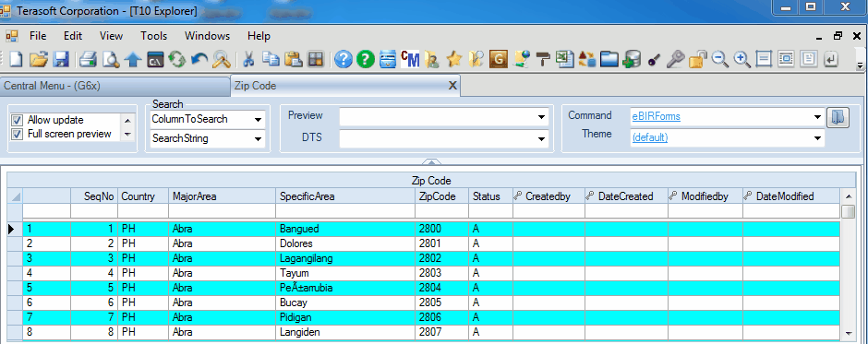Click the grid tiles toolbar icon

[x=316, y=59]
